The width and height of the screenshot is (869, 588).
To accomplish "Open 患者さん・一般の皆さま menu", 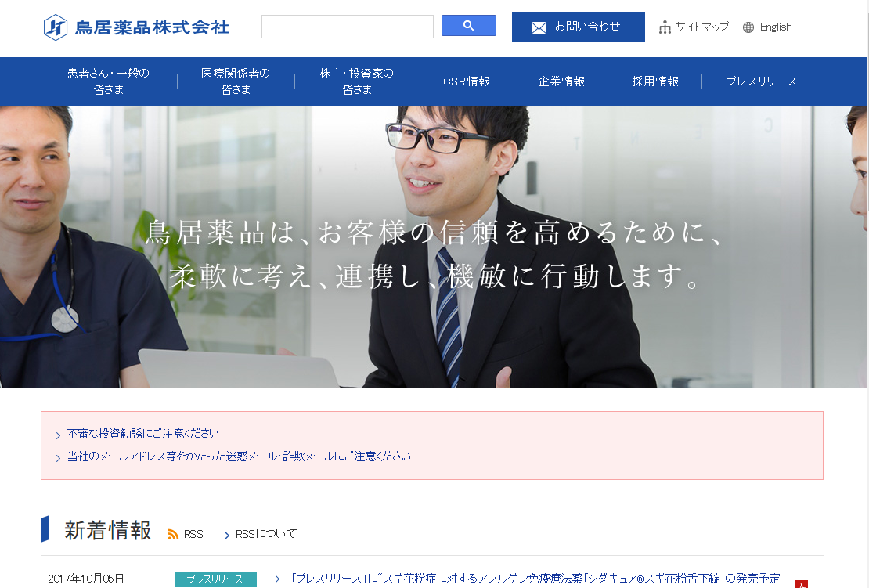I will pyautogui.click(x=108, y=81).
